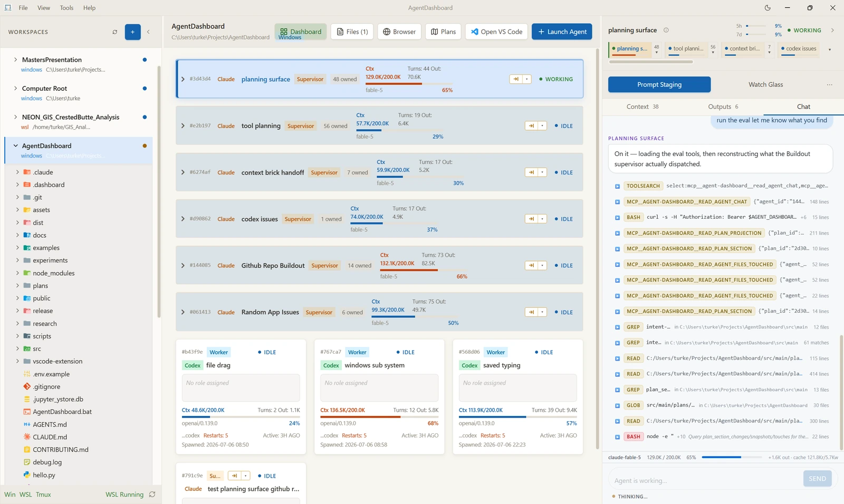The height and width of the screenshot is (504, 844).
Task: Open the Help menu
Action: [x=89, y=8]
